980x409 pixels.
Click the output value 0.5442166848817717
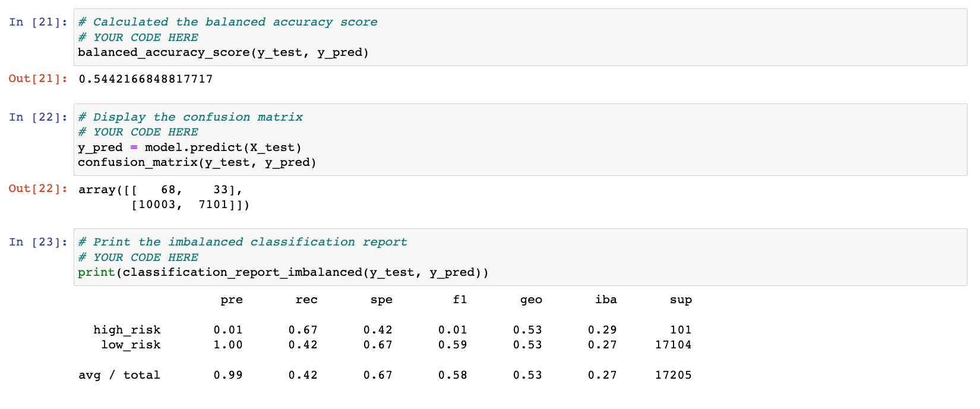tap(146, 79)
